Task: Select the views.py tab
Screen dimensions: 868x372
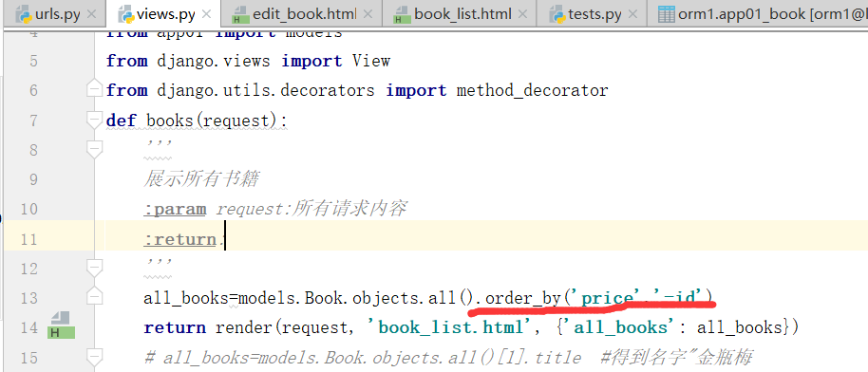Action: click(162, 14)
